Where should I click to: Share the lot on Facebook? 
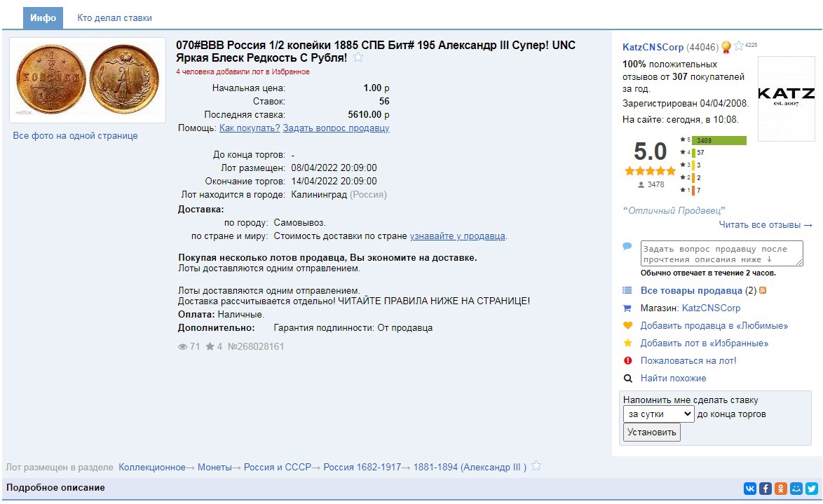pos(766,489)
